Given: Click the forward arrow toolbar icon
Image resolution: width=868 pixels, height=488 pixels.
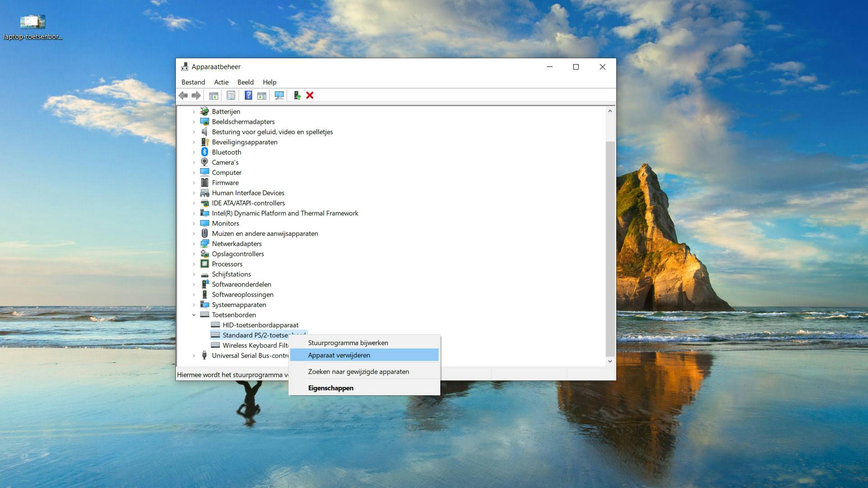Looking at the screenshot, I should click(196, 95).
